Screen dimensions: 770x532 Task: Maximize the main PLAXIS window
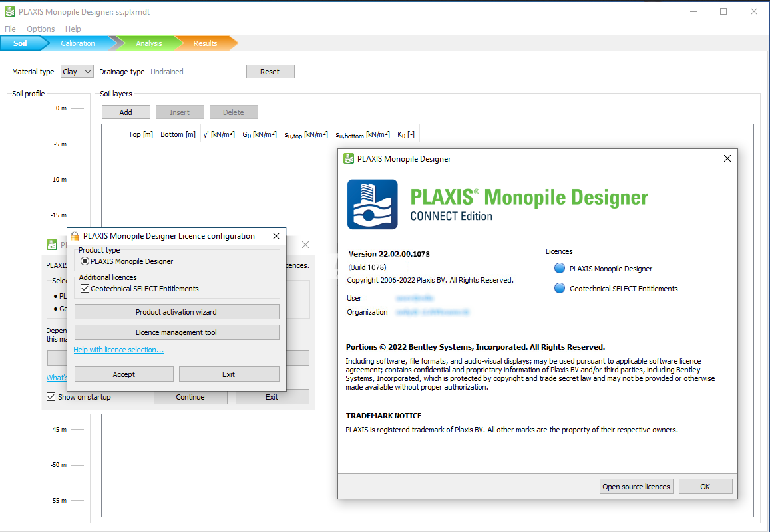click(723, 11)
